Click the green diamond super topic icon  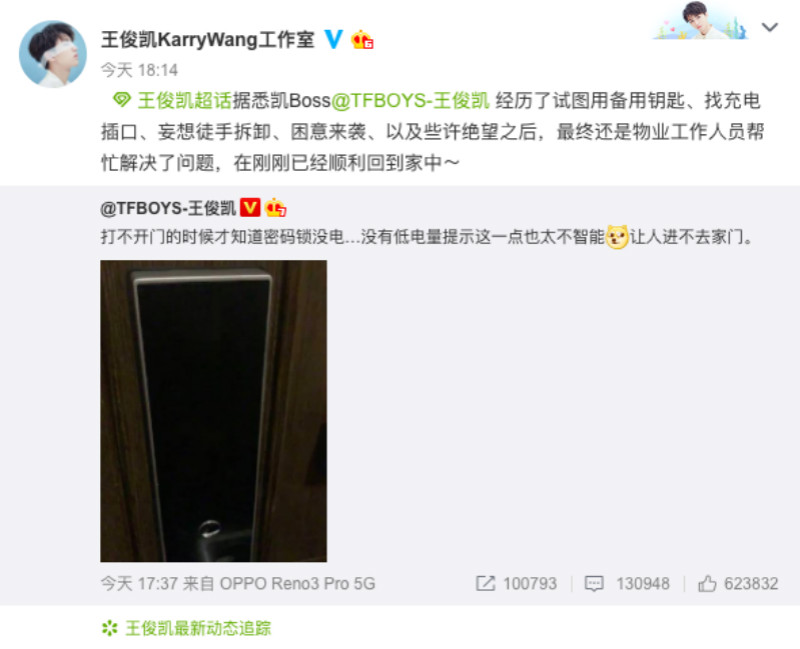[x=121, y=99]
